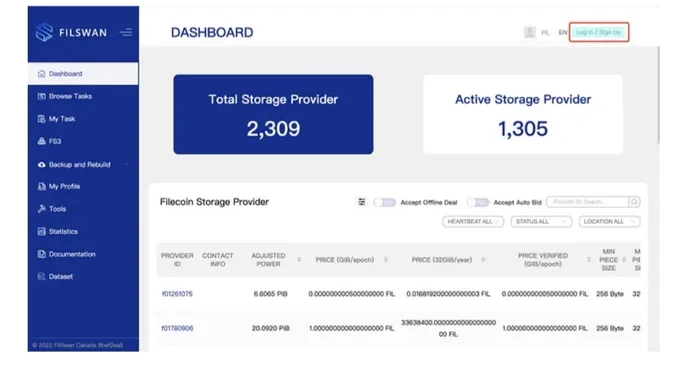Click 0.016819200000000003 FIL price cell
680x370 pixels.
coord(448,294)
